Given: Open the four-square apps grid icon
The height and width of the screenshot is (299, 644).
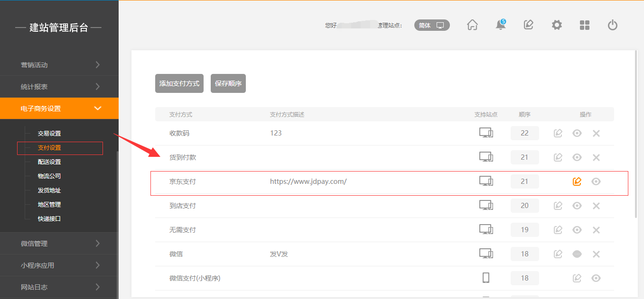Looking at the screenshot, I should click(x=585, y=25).
